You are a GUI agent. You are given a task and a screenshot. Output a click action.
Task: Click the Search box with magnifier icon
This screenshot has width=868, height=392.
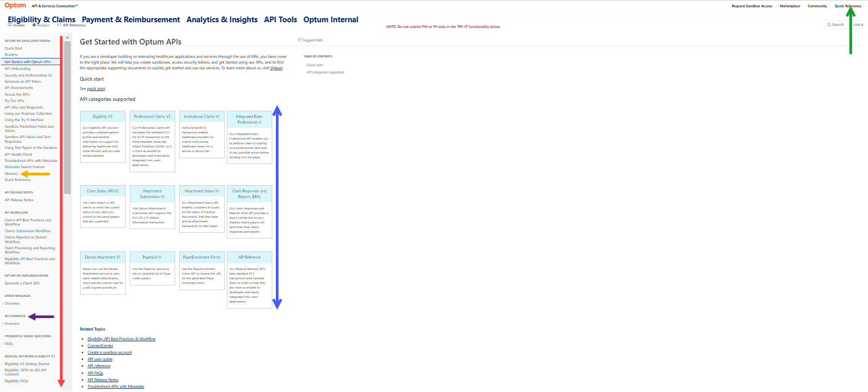coord(844,25)
